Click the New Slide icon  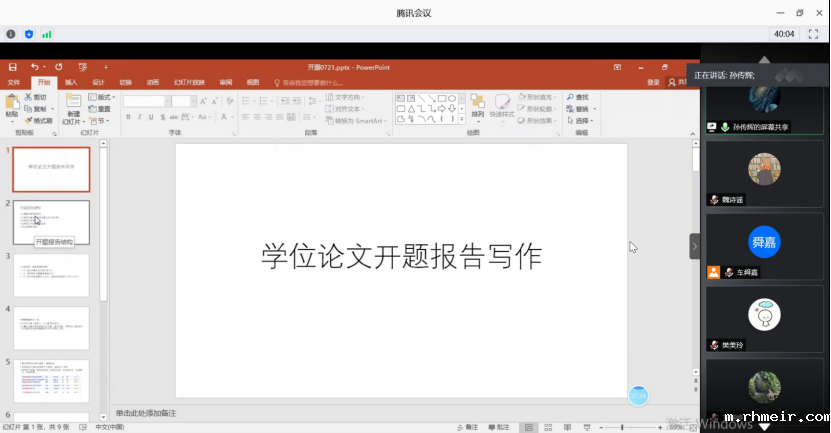coord(73,105)
